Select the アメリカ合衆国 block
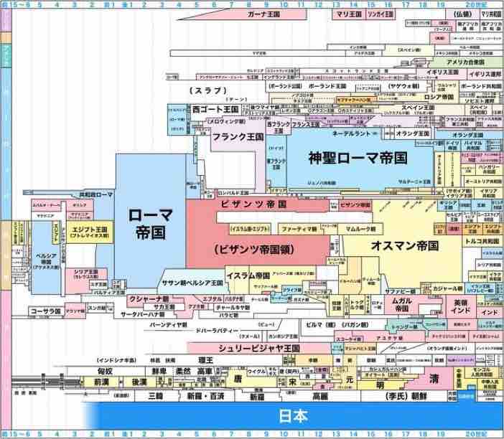 [465, 62]
